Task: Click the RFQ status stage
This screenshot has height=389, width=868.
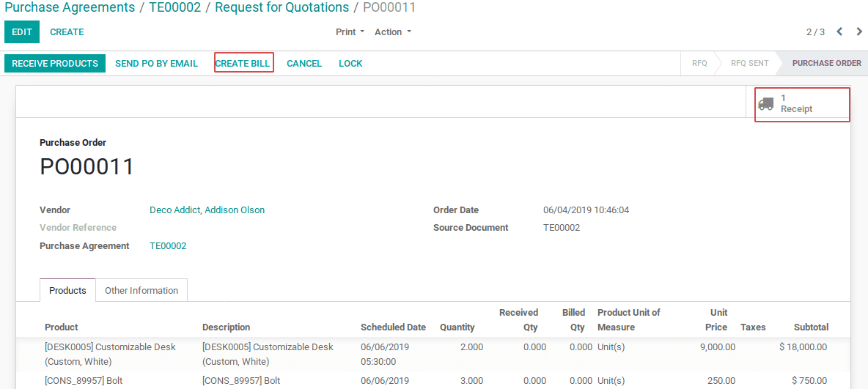Action: point(699,63)
